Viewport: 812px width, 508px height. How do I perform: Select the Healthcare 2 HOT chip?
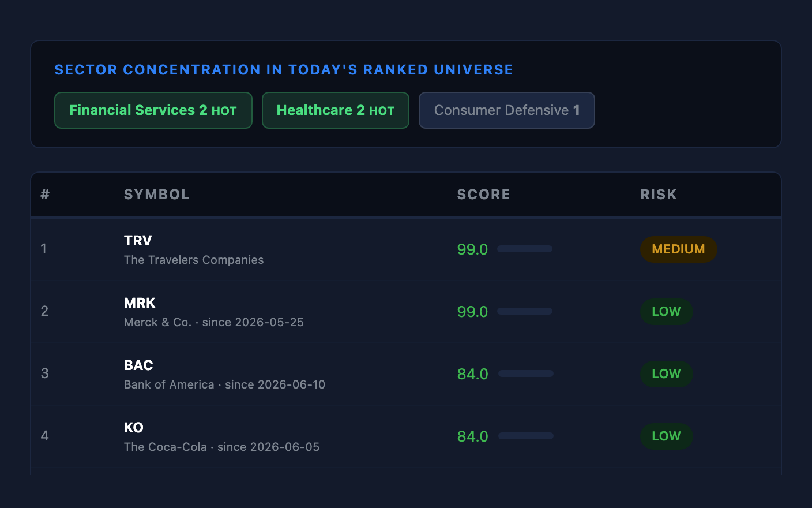click(x=336, y=110)
